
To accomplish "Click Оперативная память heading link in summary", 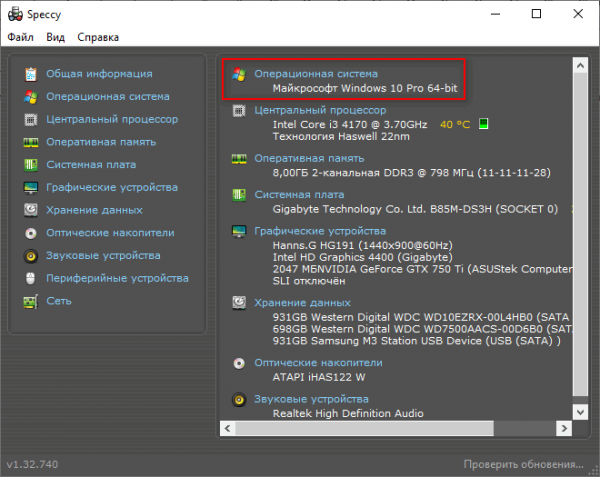I will (309, 159).
